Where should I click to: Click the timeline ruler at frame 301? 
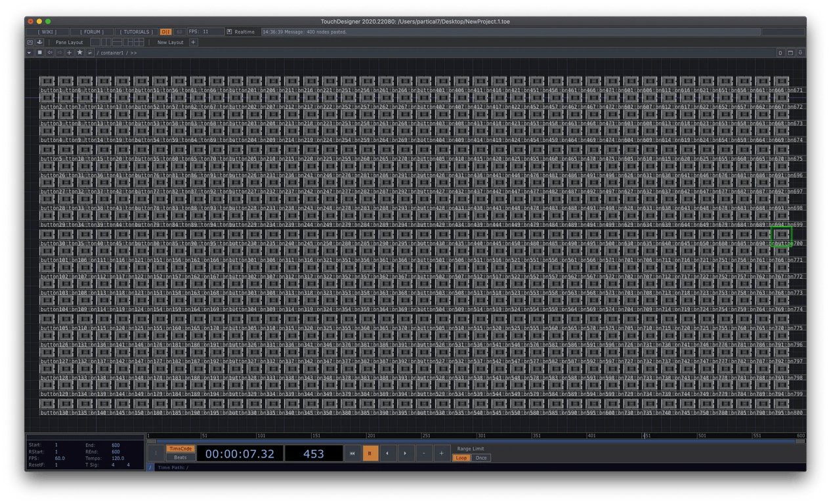482,436
